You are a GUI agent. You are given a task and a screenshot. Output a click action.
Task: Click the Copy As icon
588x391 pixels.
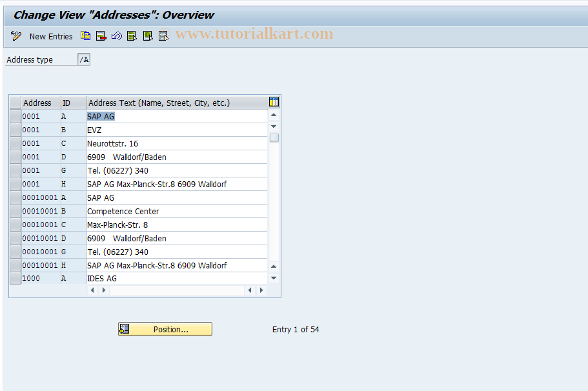tap(85, 36)
